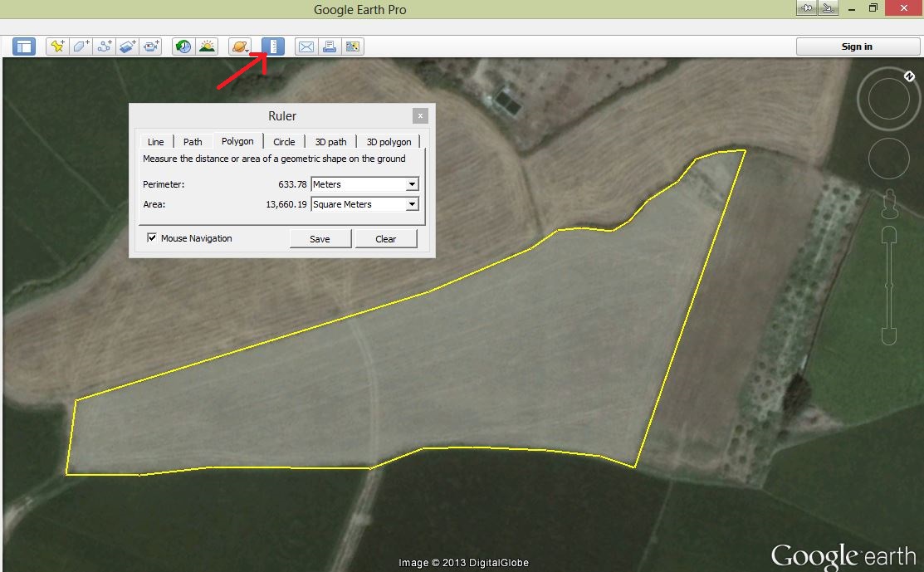
Task: Click the Print icon in toolbar
Action: [330, 46]
